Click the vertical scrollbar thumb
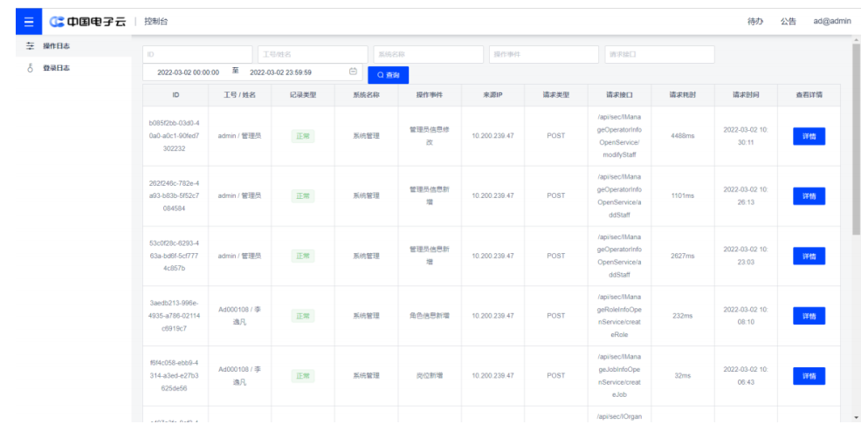 tap(856, 140)
